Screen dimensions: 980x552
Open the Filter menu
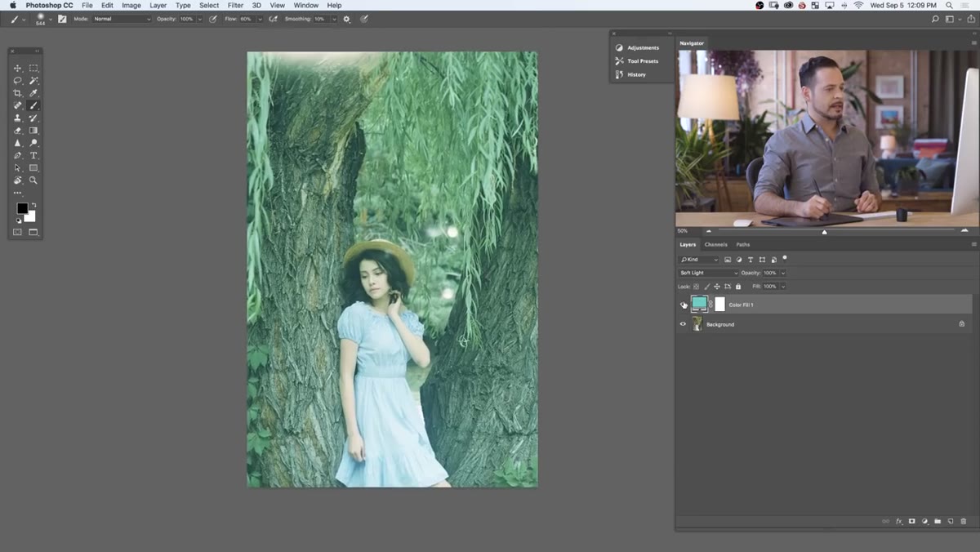(x=235, y=5)
